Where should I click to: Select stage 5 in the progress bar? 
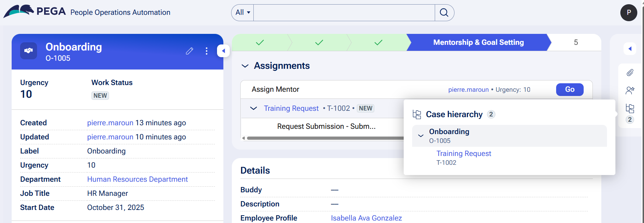(x=576, y=42)
